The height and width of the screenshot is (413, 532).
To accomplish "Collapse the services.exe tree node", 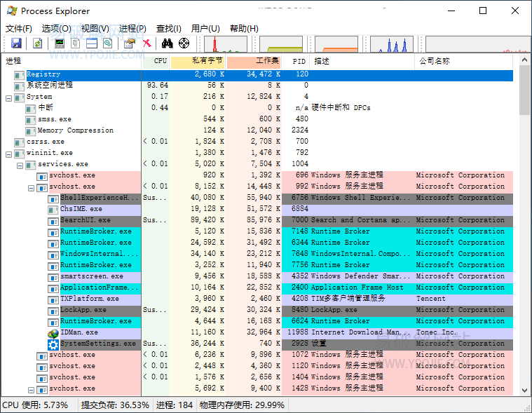I will (20, 165).
